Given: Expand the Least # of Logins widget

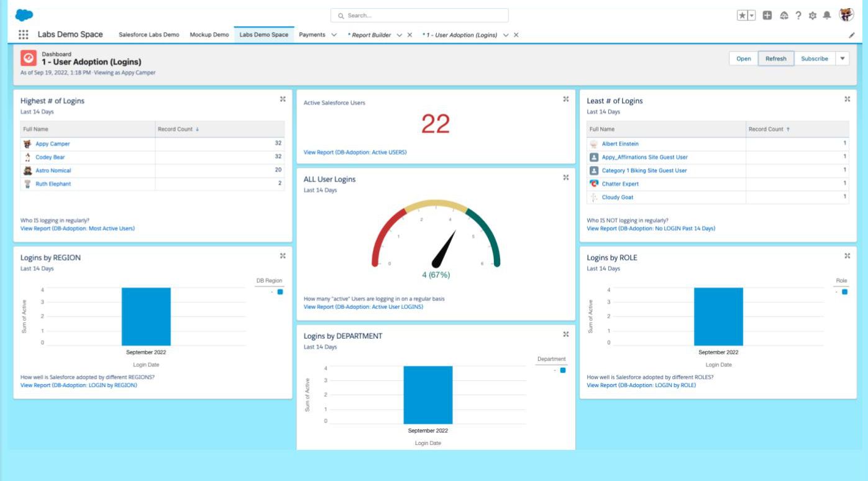Looking at the screenshot, I should (x=847, y=99).
